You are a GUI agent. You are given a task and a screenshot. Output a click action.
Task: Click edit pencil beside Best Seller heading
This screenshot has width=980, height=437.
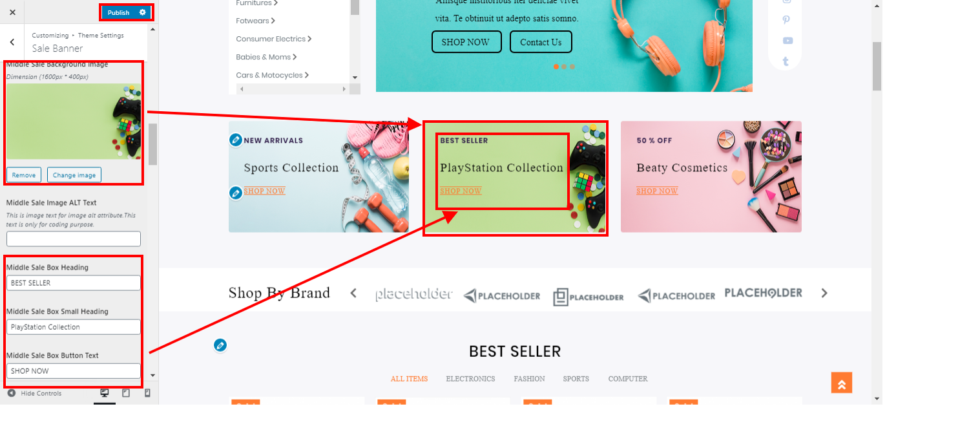coord(220,345)
